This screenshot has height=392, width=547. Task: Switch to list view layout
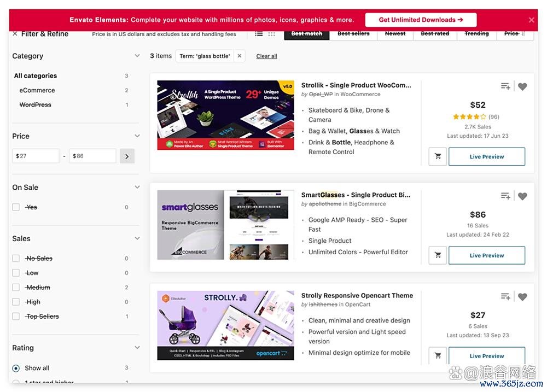[259, 34]
